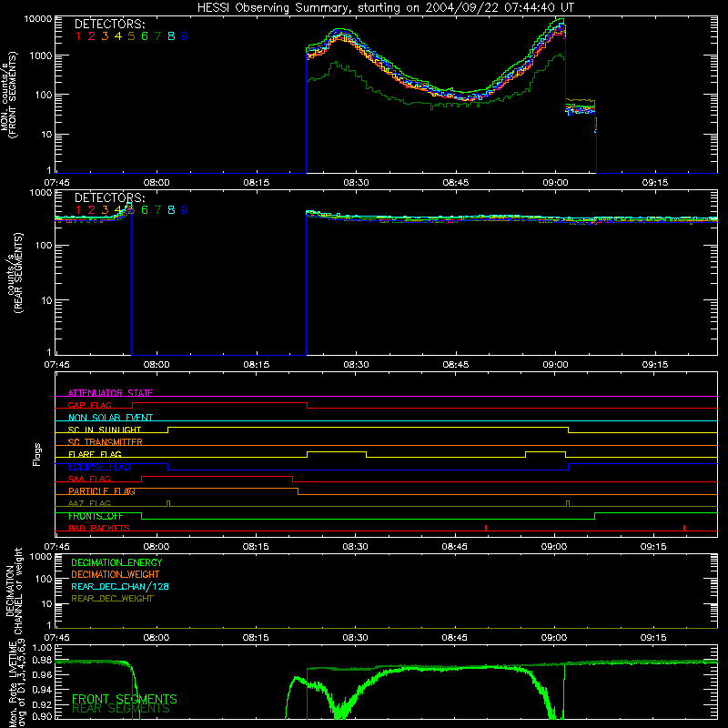Viewport: 728px width, 728px height.
Task: Click BAD_PACKETS tick mark near 08:49
Action: click(486, 528)
